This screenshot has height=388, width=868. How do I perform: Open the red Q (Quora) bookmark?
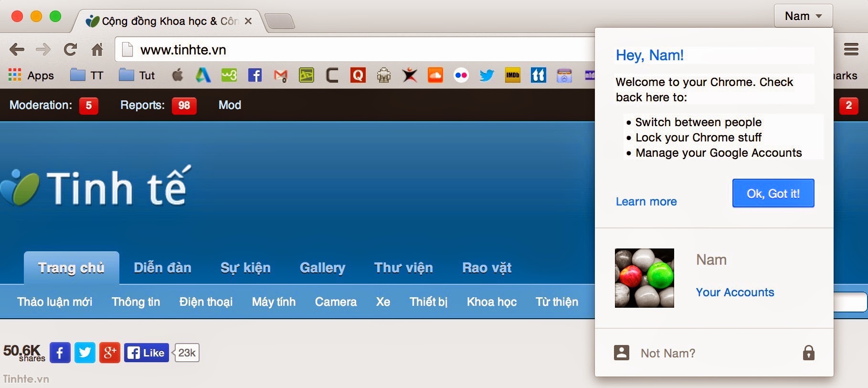pos(358,75)
